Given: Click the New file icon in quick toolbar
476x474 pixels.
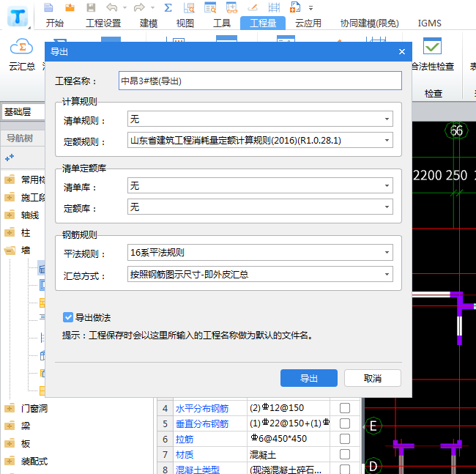Looking at the screenshot, I should pyautogui.click(x=48, y=7).
